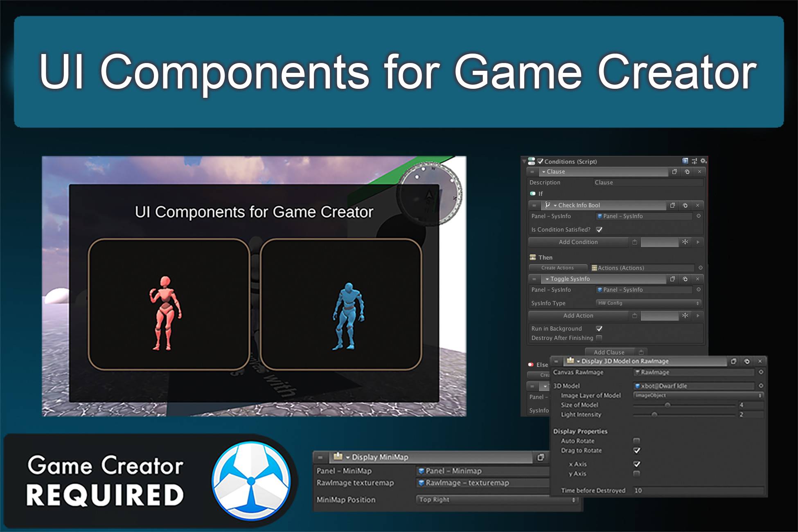Click paste icon beside Add Clause
Image resolution: width=798 pixels, height=532 pixels.
[x=641, y=352]
